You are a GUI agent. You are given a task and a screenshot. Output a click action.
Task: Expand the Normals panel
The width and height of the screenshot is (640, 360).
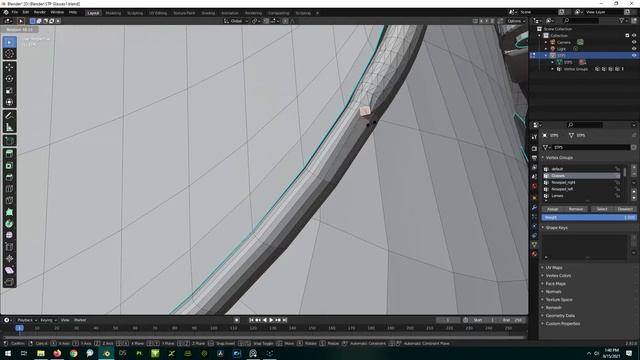[553, 291]
